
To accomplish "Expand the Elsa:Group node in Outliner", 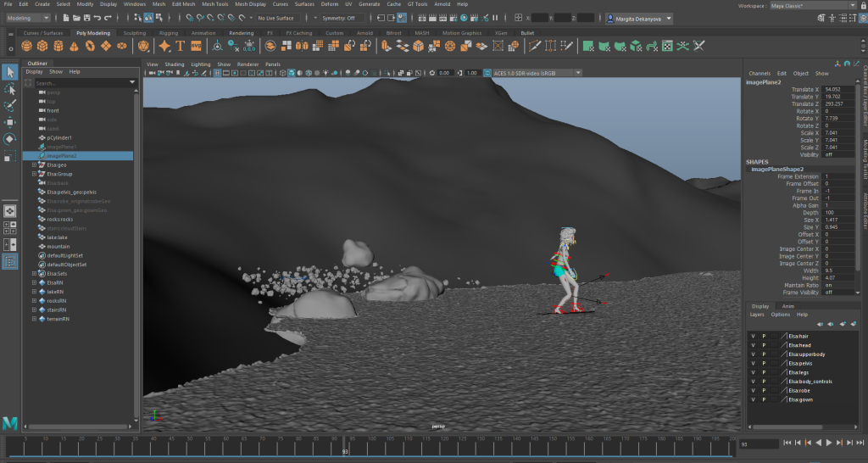I will pyautogui.click(x=34, y=174).
